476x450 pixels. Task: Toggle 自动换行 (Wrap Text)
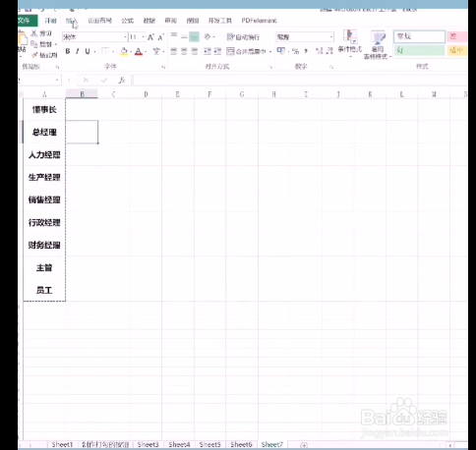[243, 37]
